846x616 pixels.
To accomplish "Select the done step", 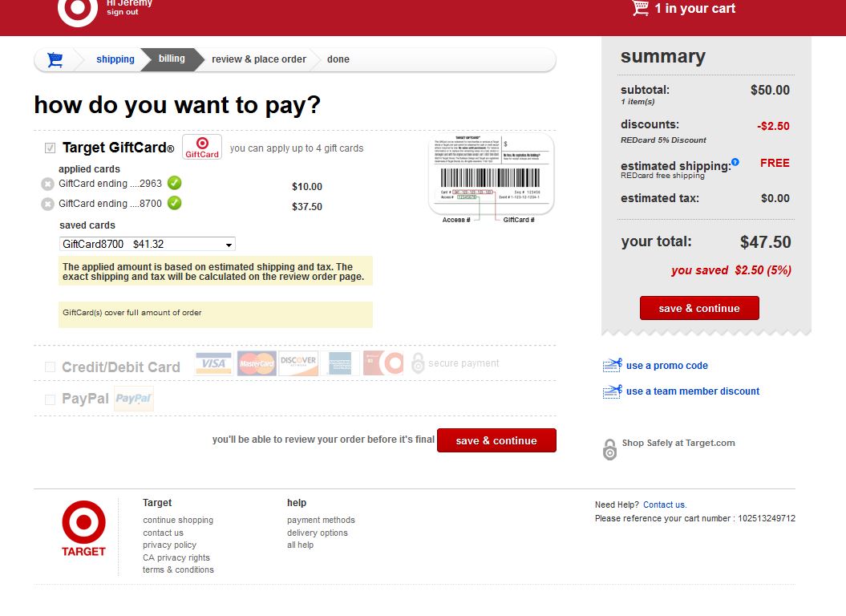I will click(338, 59).
